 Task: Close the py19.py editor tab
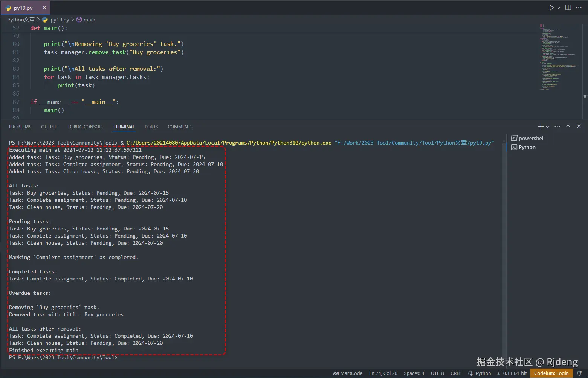(x=44, y=8)
